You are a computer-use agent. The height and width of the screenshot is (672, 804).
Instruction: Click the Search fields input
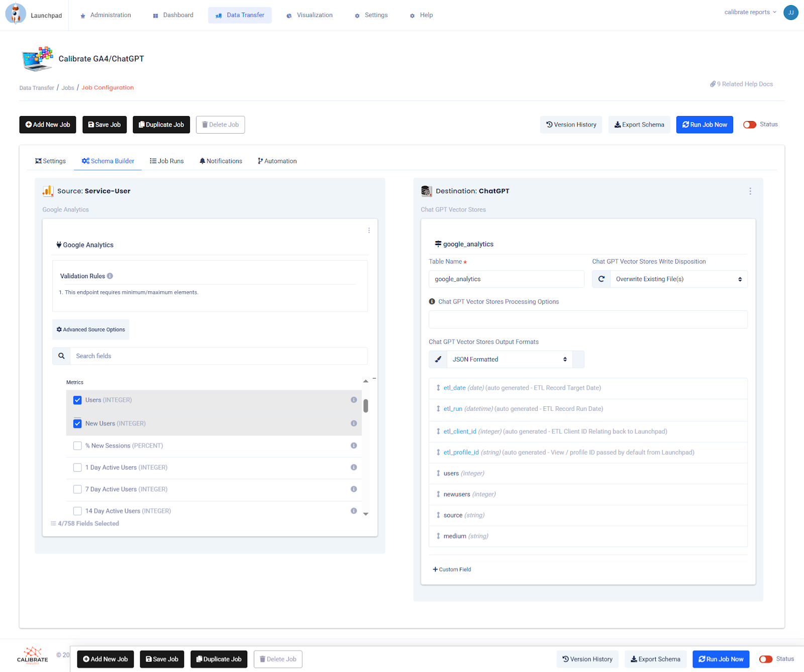pyautogui.click(x=219, y=356)
